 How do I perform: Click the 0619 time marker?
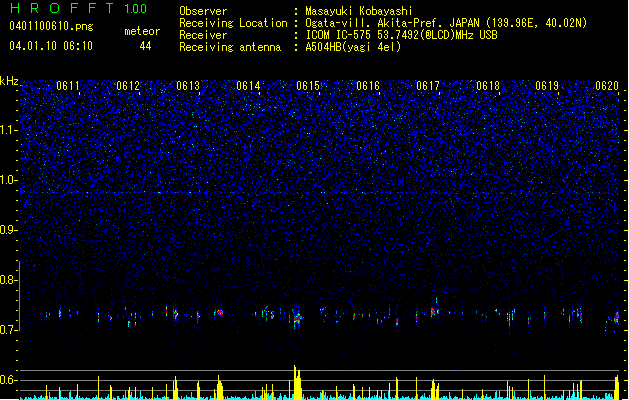pyautogui.click(x=547, y=86)
